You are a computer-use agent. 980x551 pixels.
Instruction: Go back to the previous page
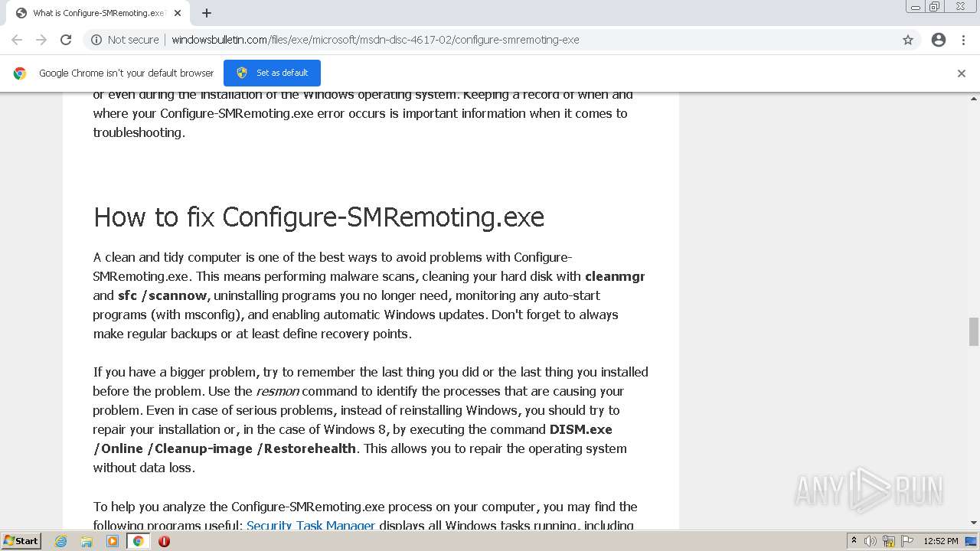(x=17, y=40)
